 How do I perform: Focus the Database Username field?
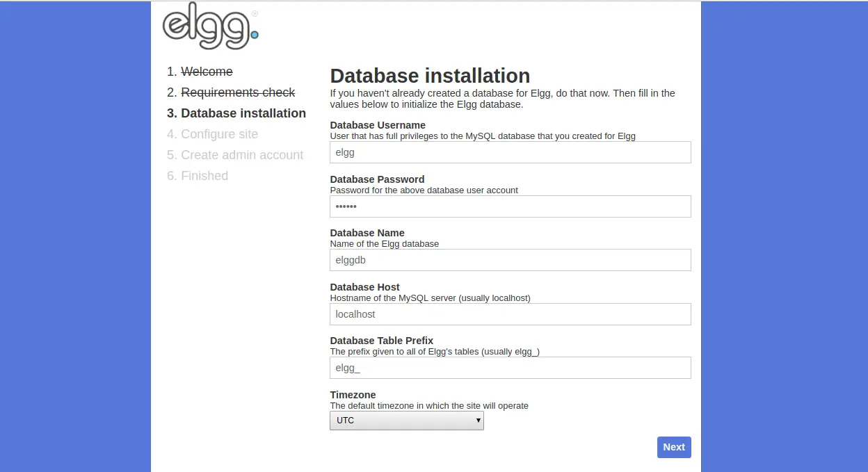[x=511, y=152]
